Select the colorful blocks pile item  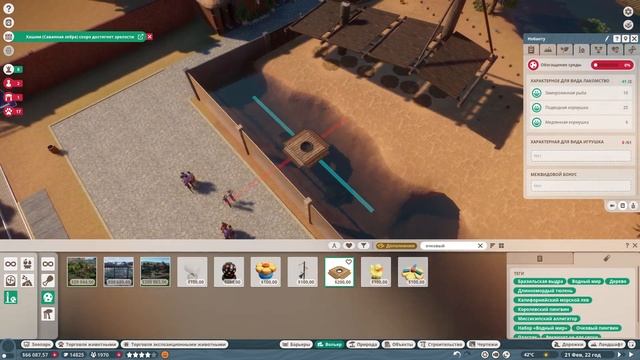(x=413, y=271)
